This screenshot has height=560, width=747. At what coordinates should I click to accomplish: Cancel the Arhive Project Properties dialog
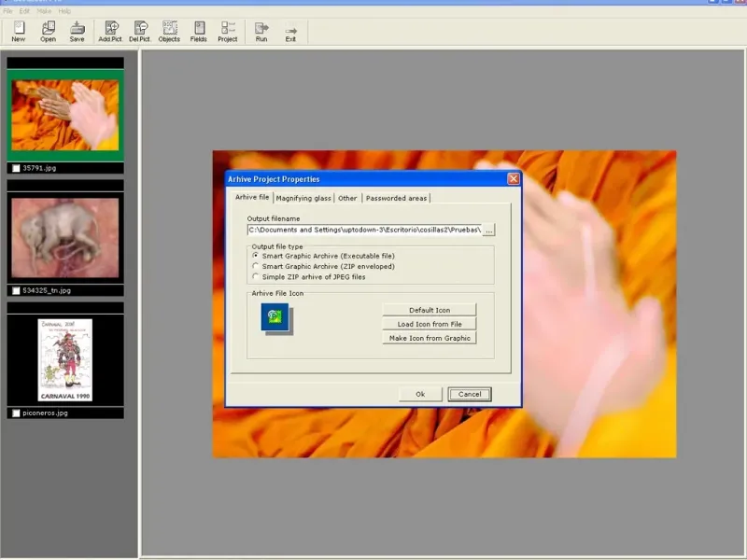[x=470, y=394]
